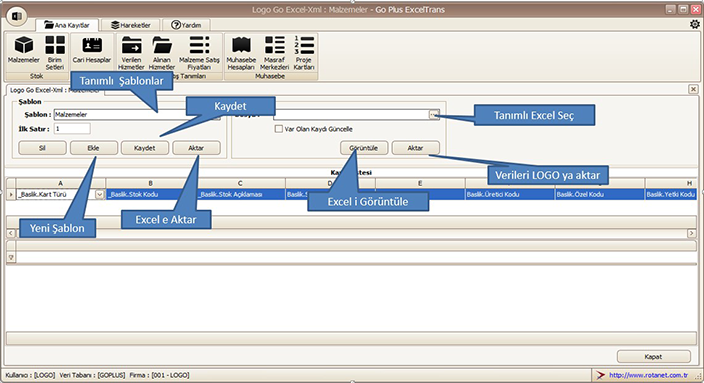Open Cari Hesaplar icon

point(92,49)
